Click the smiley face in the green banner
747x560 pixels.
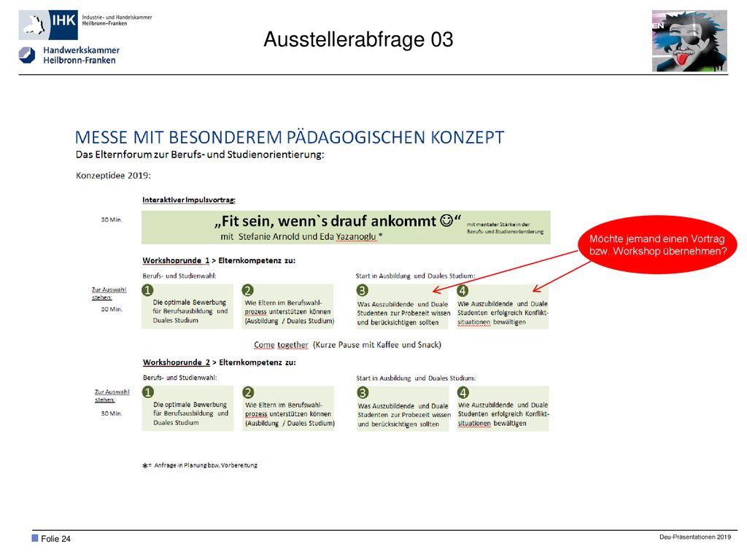(446, 221)
